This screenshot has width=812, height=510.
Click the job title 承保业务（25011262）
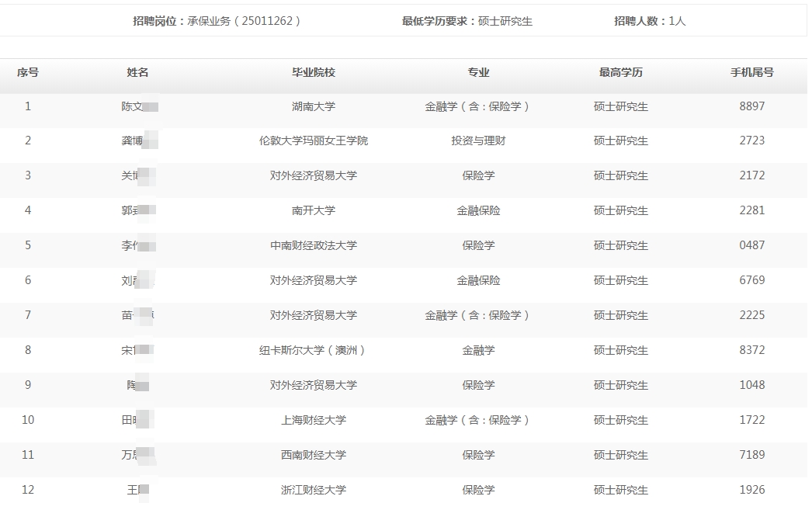click(244, 21)
